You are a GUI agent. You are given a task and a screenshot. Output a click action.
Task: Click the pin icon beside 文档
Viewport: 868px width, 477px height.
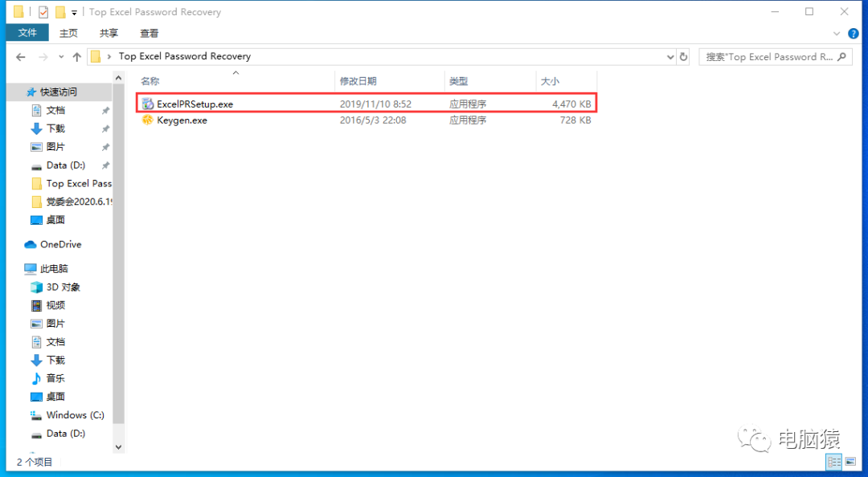click(105, 111)
